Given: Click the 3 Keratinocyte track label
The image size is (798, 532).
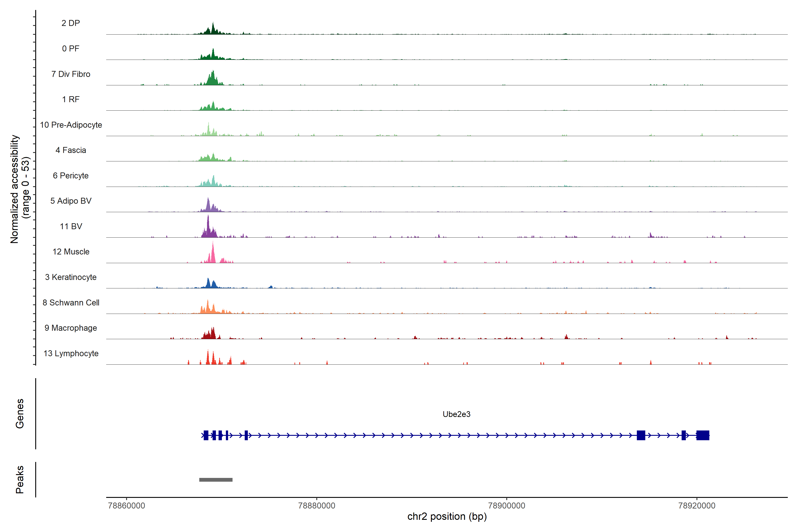Looking at the screenshot, I should [x=70, y=277].
